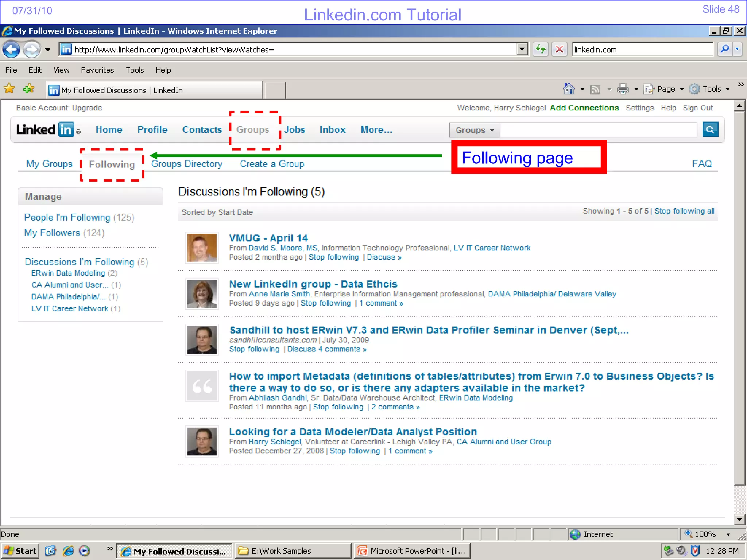This screenshot has height=560, width=747.
Task: Open the Page dropdown in command bar
Action: click(x=663, y=89)
